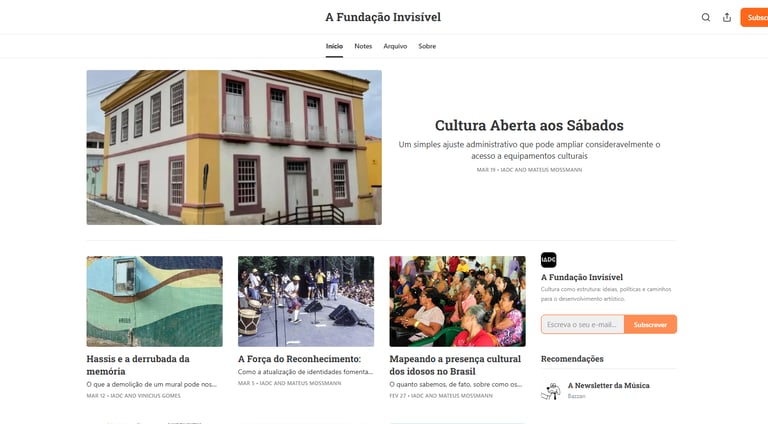The height and width of the screenshot is (424, 768).
Task: Click the stage drummers concert thumbnail
Action: click(306, 301)
